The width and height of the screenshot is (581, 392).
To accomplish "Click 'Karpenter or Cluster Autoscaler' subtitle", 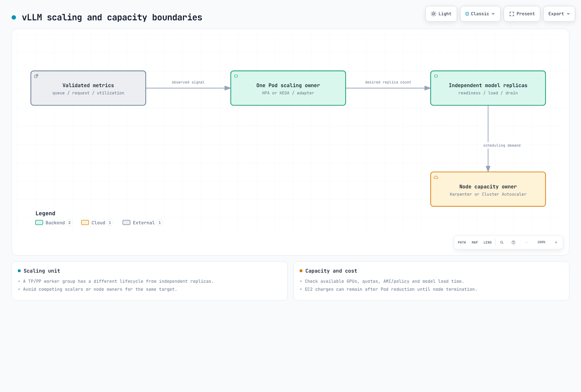I will [488, 195].
